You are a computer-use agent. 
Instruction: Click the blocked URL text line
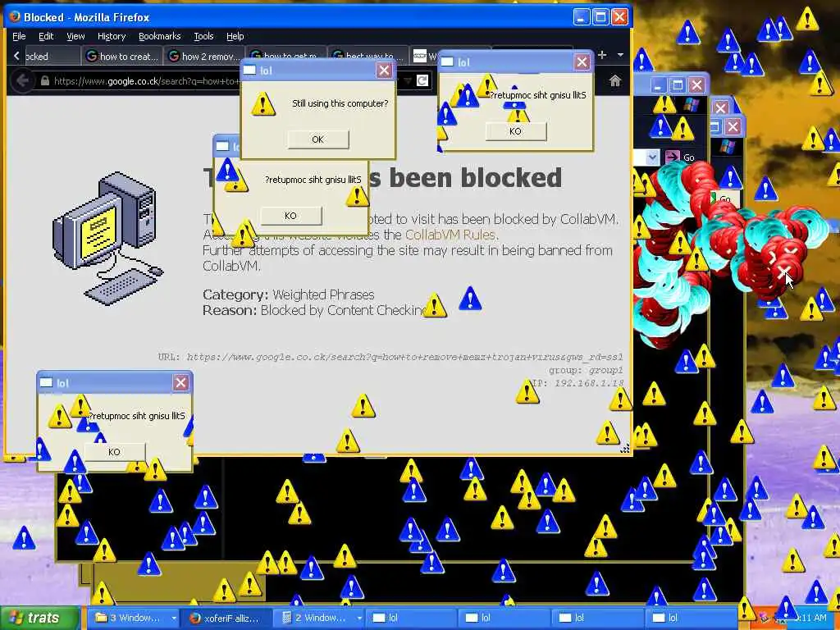coord(390,357)
